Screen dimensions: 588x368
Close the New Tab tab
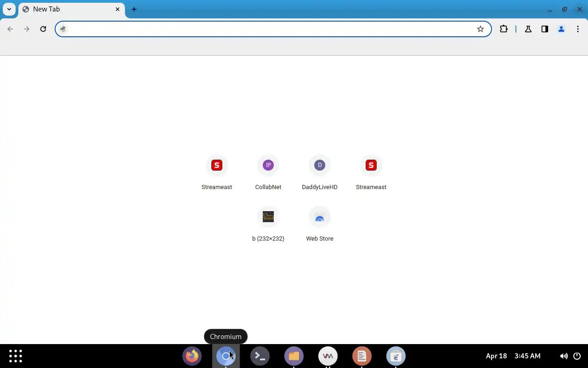pos(118,9)
